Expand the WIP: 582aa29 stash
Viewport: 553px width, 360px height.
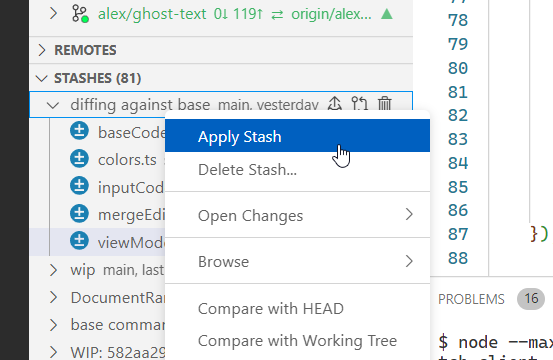[53, 352]
